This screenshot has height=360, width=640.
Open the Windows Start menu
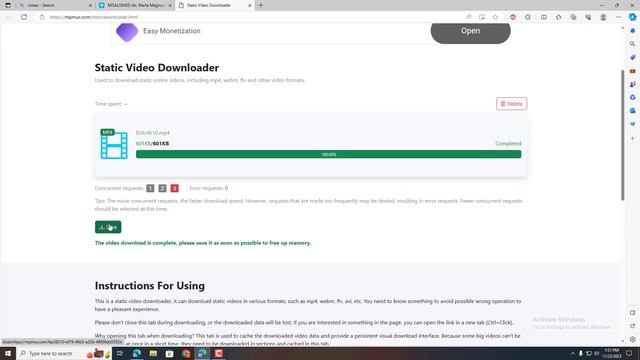pyautogui.click(x=8, y=353)
